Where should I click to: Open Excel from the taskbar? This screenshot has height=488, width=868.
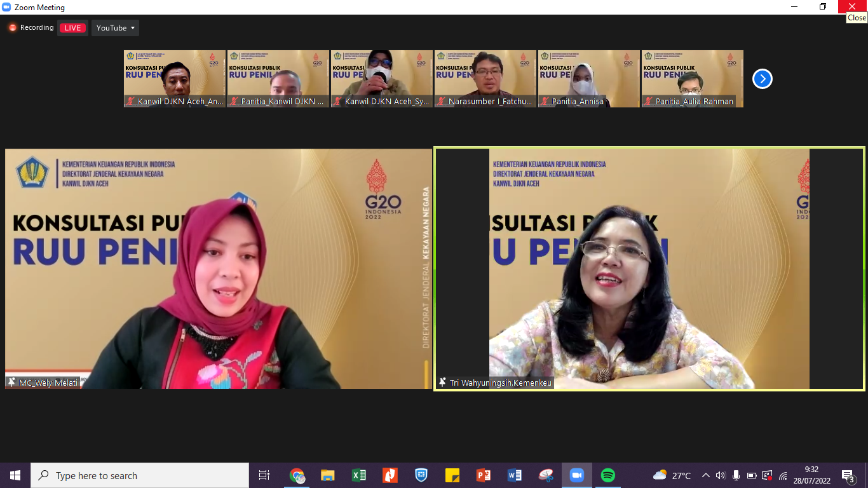(359, 475)
